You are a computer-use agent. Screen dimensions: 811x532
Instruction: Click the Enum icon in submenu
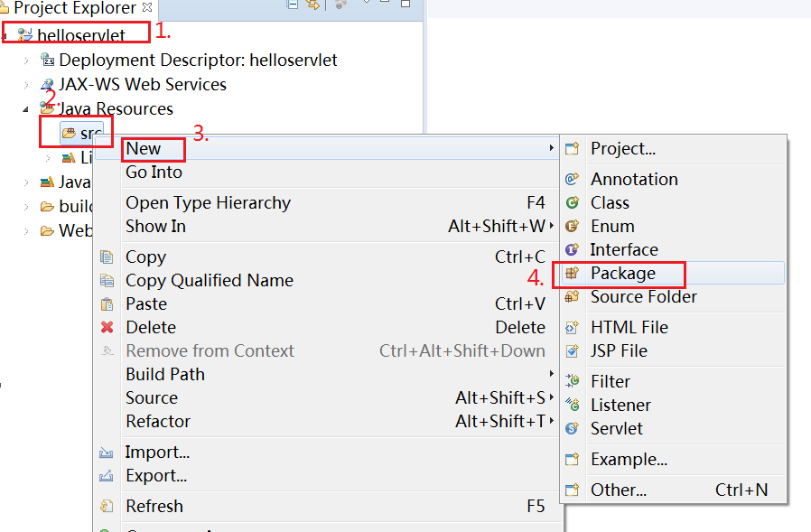click(x=571, y=227)
